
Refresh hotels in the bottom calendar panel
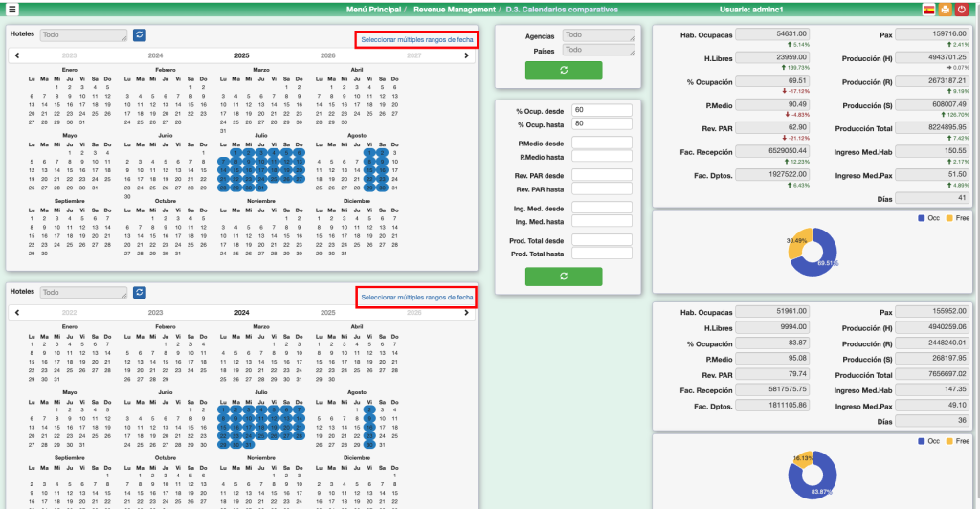(141, 292)
